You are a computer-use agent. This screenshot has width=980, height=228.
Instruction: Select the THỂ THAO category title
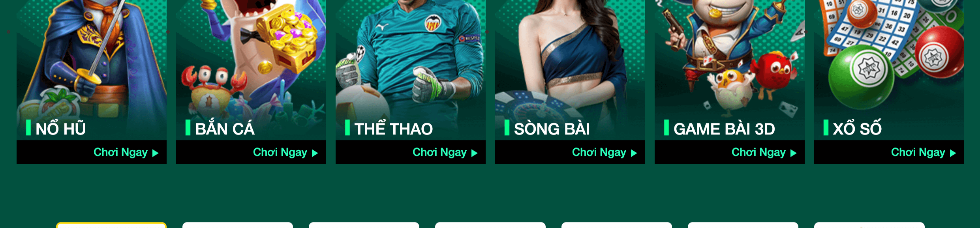(x=393, y=128)
